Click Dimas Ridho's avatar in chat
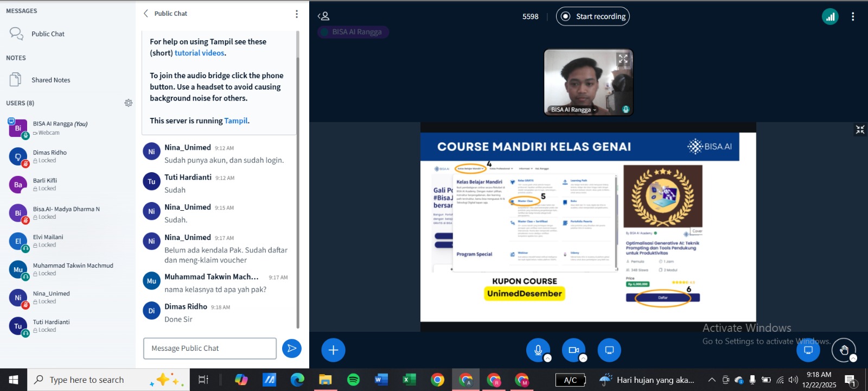The width and height of the screenshot is (868, 391). [151, 311]
